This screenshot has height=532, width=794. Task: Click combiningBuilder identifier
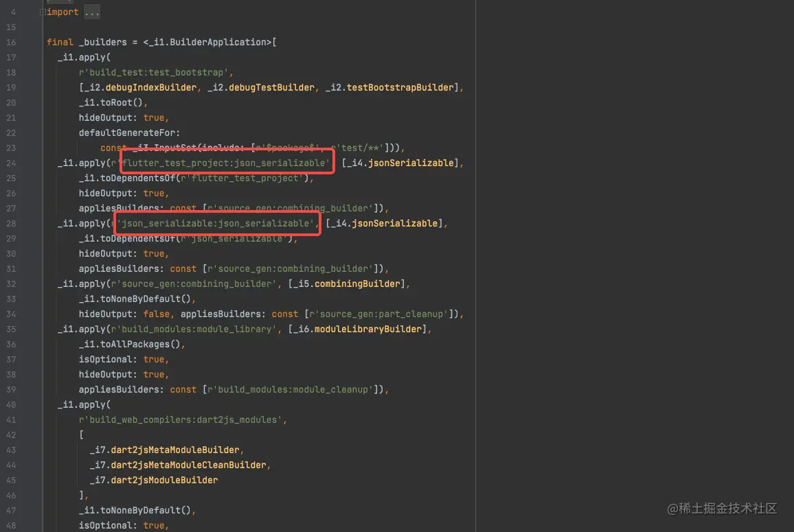(x=357, y=284)
